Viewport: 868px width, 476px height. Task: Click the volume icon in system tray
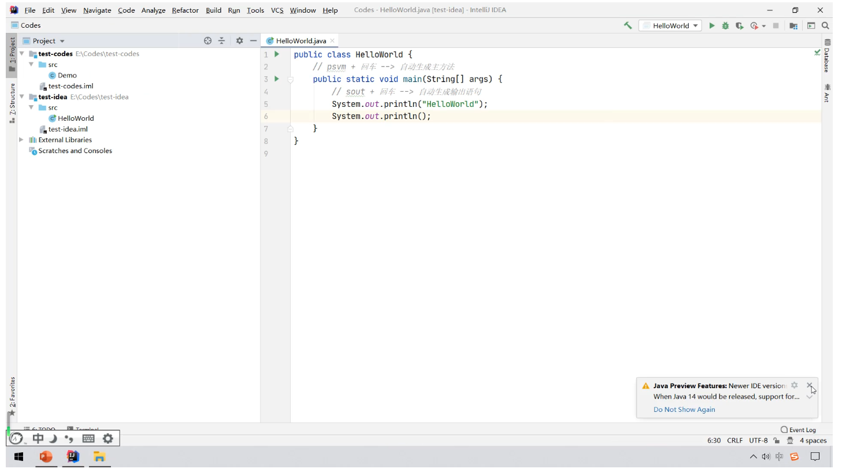click(766, 456)
